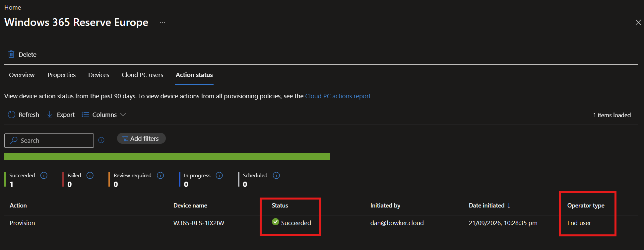The image size is (644, 250).
Task: Sort by the Date initiated column header
Action: click(486, 206)
